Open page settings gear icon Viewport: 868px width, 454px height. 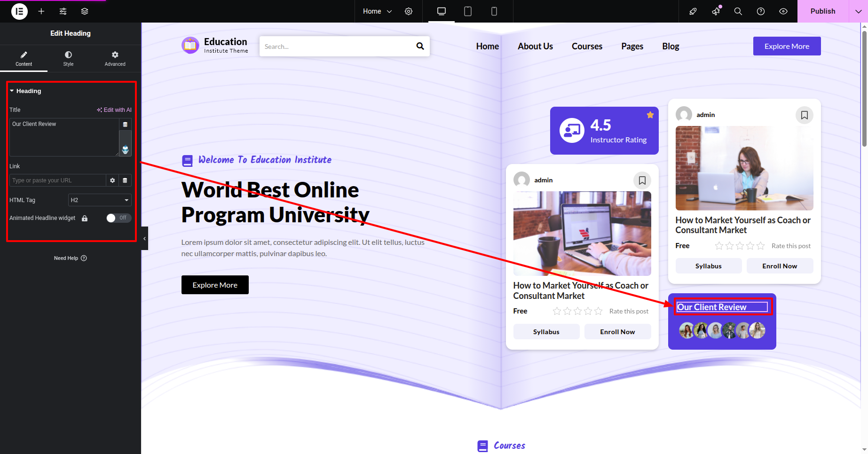coord(409,11)
